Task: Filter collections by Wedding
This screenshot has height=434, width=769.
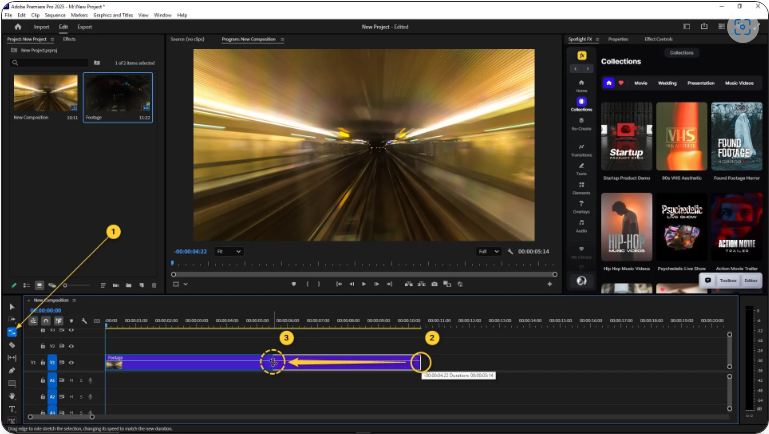Action: tap(667, 83)
